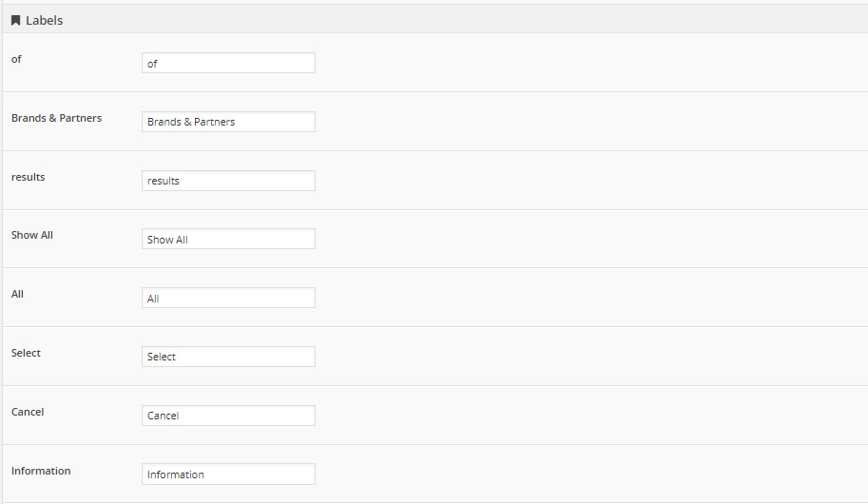The height and width of the screenshot is (504, 868).
Task: Focus the 'results' text input box
Action: (228, 181)
